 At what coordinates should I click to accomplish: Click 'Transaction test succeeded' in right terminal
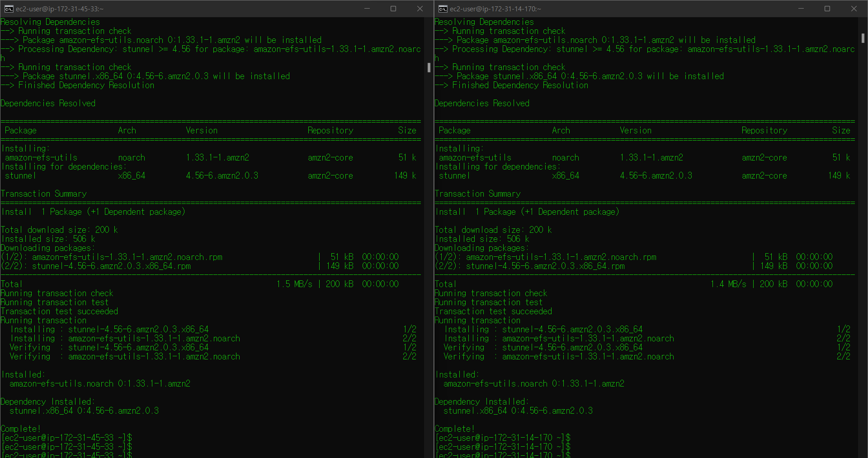[x=493, y=312]
